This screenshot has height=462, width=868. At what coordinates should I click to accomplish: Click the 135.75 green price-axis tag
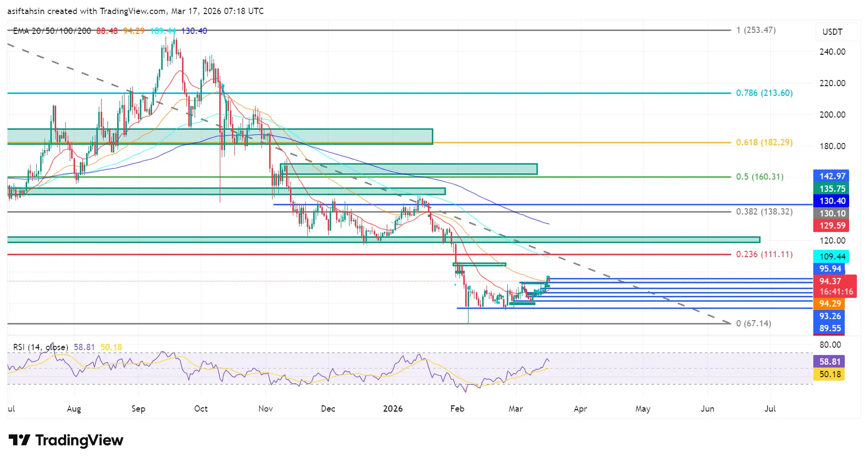831,189
